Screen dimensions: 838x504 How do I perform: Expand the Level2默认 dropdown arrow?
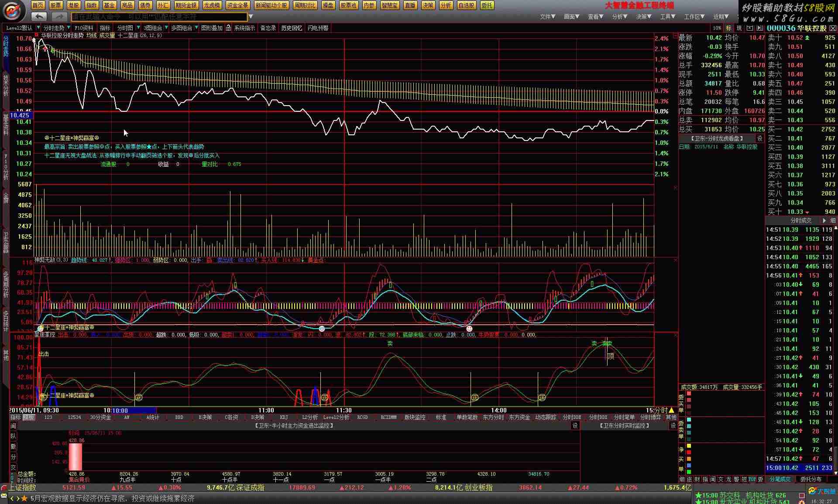38,28
